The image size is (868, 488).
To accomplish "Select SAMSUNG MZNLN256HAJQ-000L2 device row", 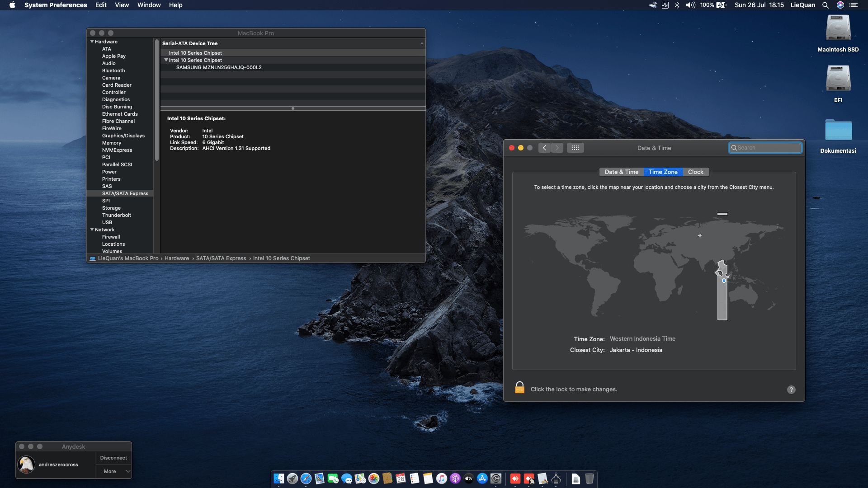I will 293,67.
